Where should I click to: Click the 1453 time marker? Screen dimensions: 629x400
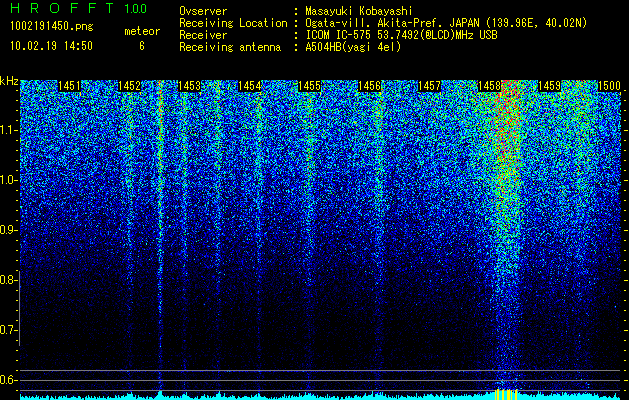189,86
